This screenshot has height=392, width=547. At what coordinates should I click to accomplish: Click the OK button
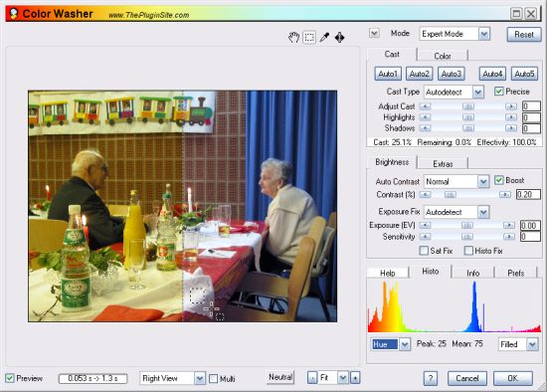[513, 378]
